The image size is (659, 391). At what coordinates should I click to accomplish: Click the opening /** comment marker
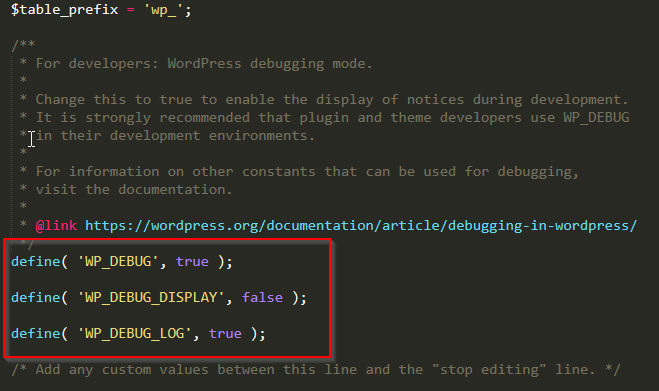pos(23,45)
